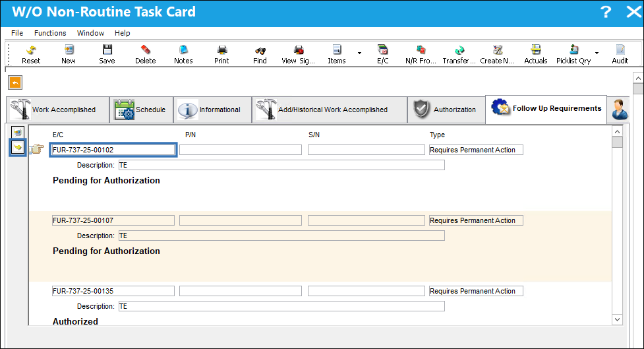
Task: Click the Delete toolbar icon
Action: tap(146, 55)
